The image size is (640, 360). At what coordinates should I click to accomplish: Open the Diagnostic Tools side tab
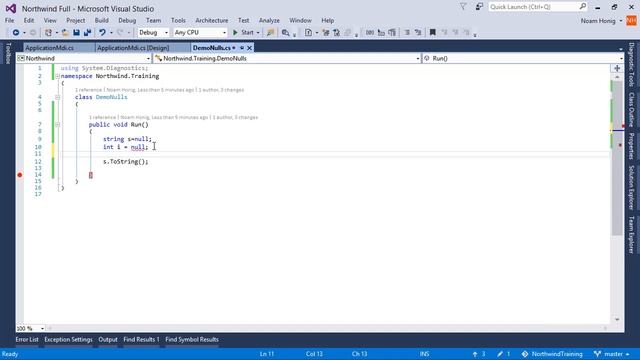[631, 64]
